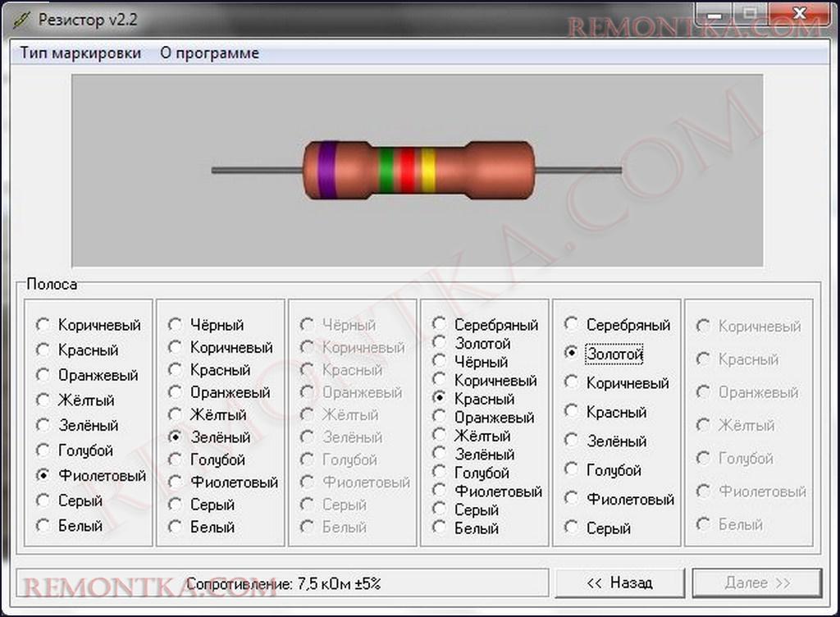Click the Далее >> button
The width and height of the screenshot is (840, 617).
[x=756, y=583]
